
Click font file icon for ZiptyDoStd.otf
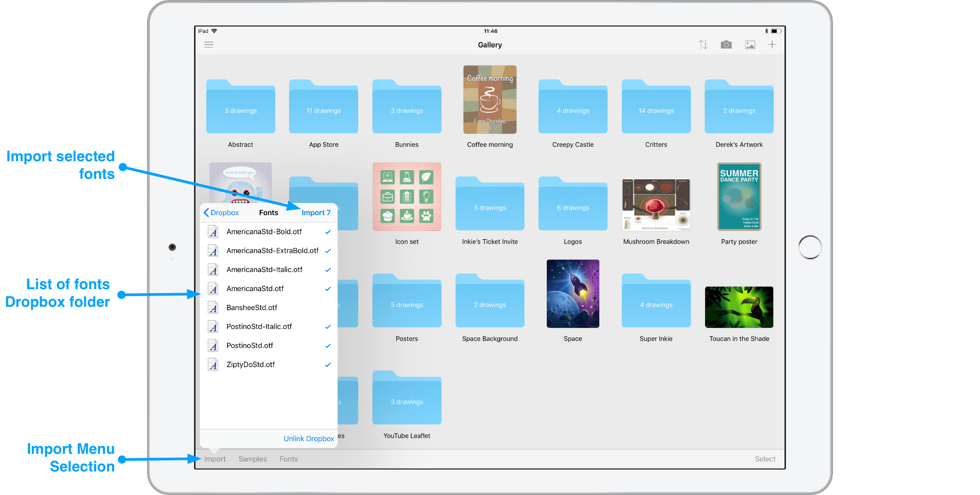213,365
